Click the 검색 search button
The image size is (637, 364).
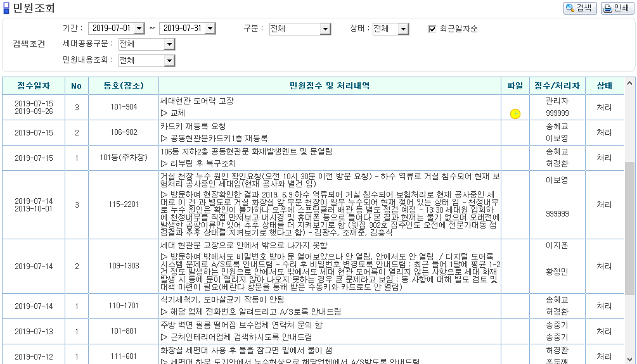pyautogui.click(x=580, y=8)
